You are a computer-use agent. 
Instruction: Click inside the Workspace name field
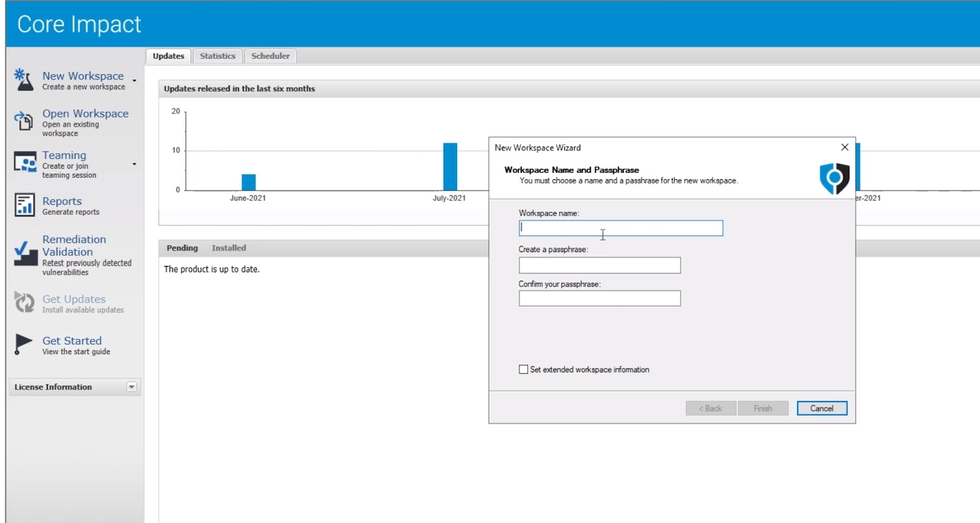[620, 228]
